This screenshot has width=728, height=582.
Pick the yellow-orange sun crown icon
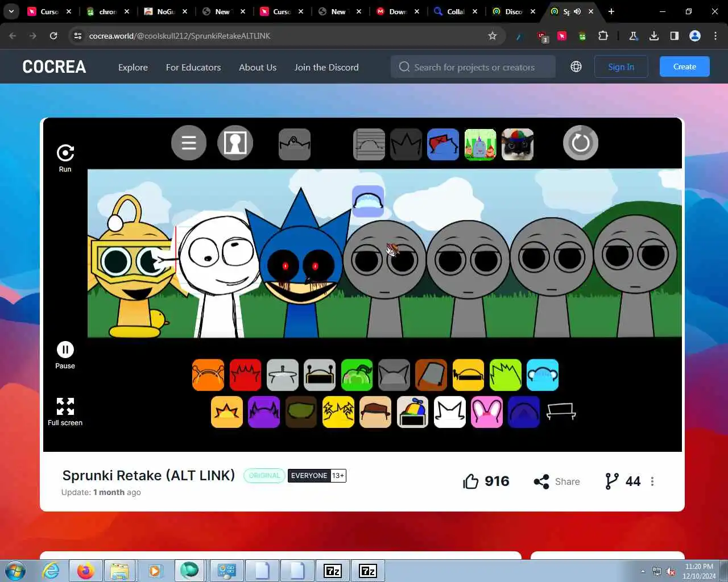tap(227, 412)
